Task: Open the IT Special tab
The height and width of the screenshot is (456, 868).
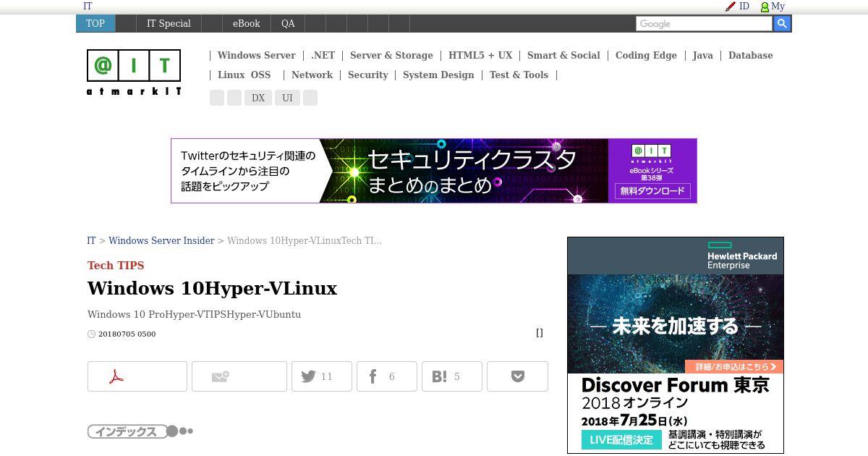Action: [x=169, y=23]
